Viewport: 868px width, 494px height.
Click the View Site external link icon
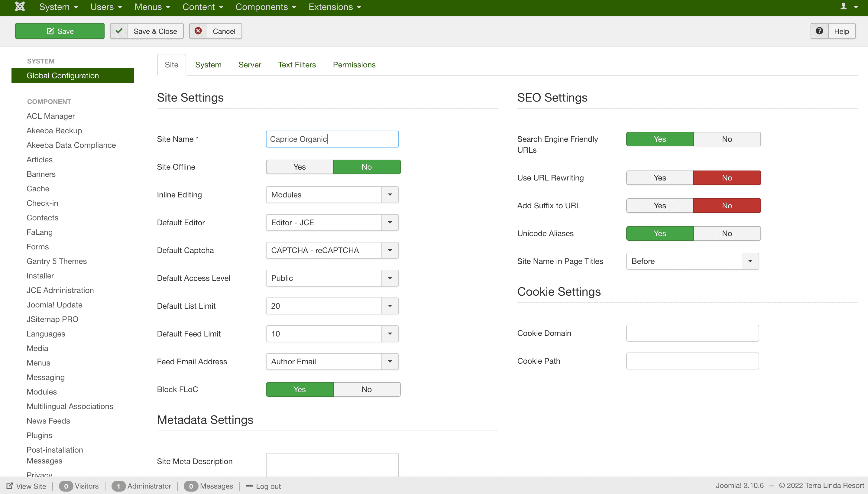point(9,486)
